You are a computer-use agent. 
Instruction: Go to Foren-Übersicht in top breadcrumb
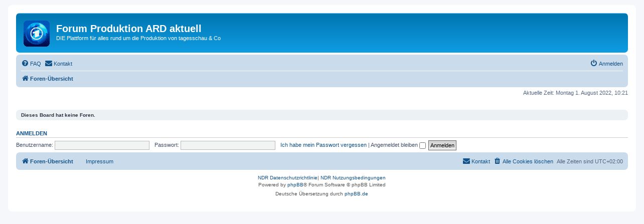click(x=52, y=79)
